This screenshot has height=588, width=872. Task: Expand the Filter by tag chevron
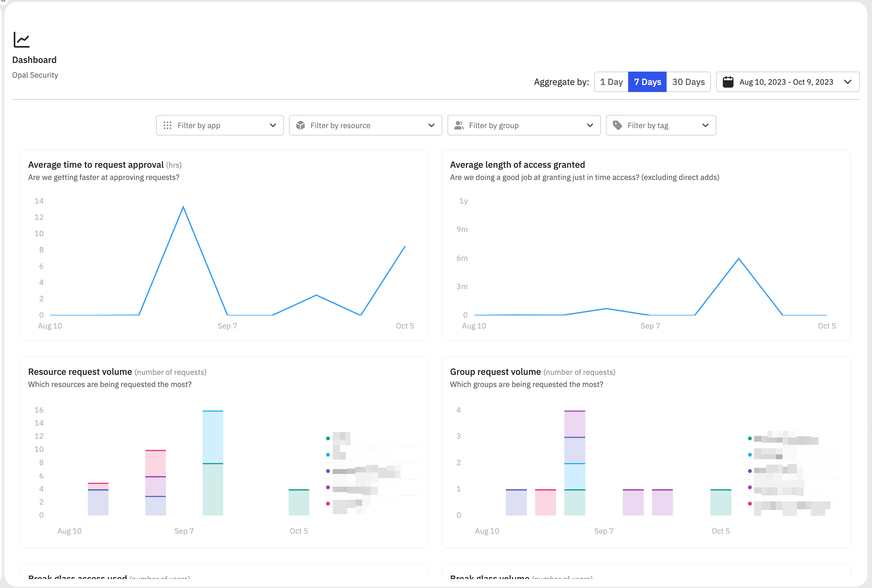705,125
